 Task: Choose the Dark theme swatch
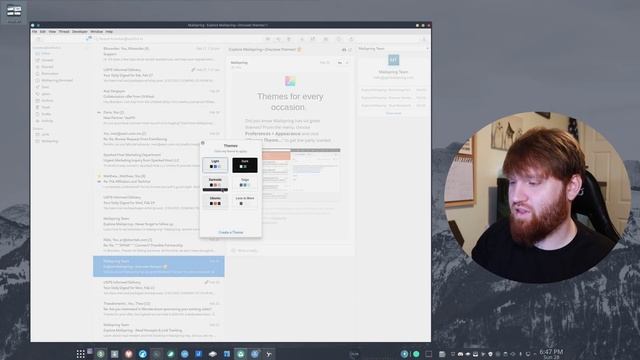245,164
